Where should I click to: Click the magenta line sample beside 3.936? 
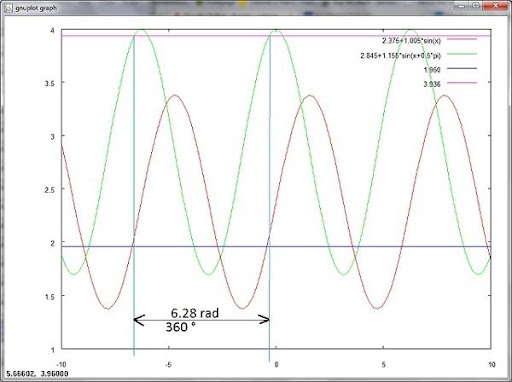click(x=462, y=83)
